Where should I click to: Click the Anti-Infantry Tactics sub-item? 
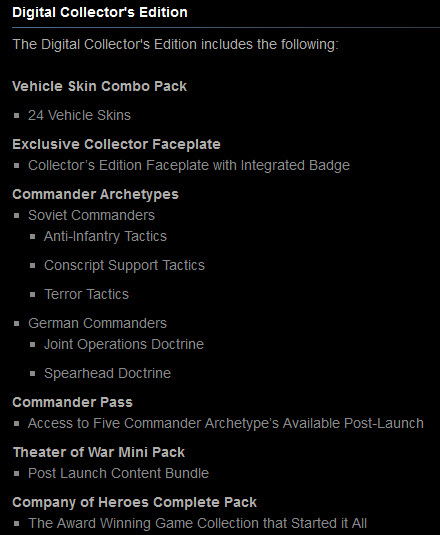pos(105,236)
